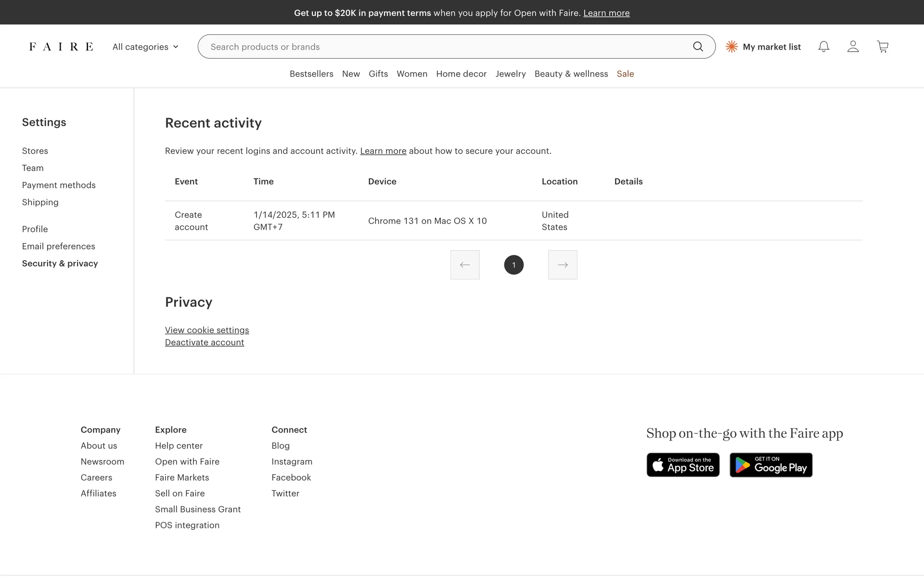Viewport: 924px width, 578px height.
Task: Expand the All categories dropdown
Action: (145, 47)
